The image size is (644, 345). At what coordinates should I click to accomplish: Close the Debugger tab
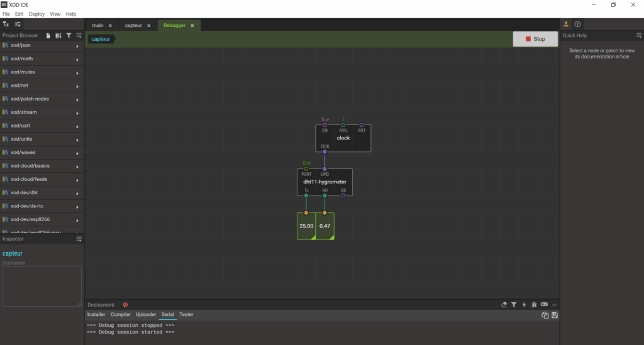(192, 25)
